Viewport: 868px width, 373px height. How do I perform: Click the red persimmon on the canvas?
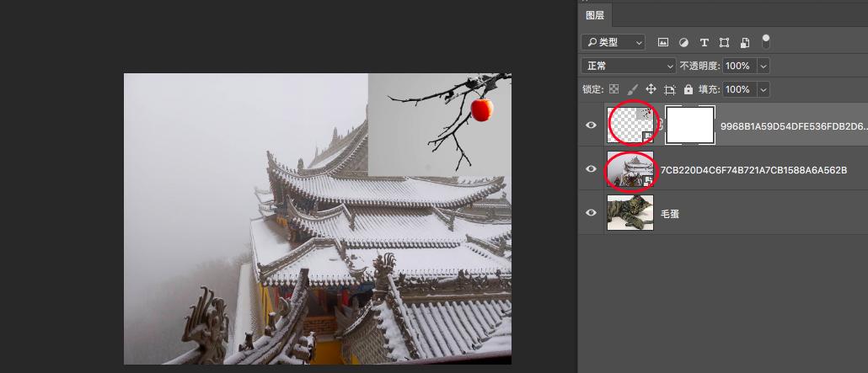481,109
